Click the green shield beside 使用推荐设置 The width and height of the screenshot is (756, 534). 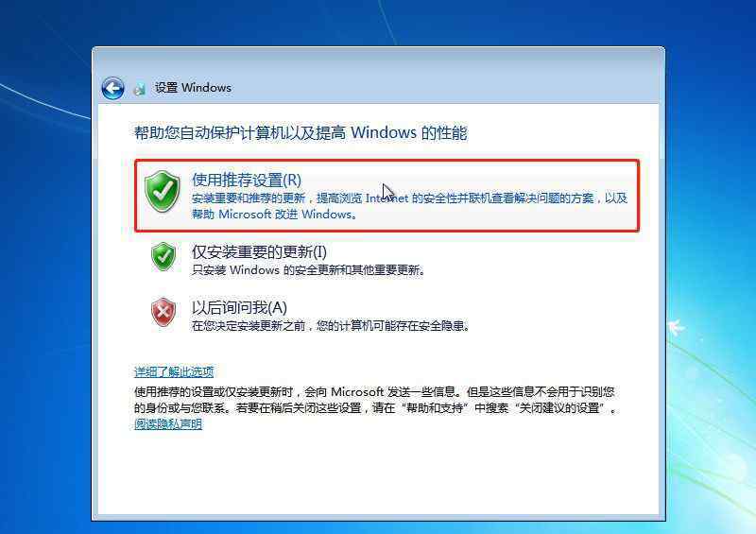(x=163, y=191)
